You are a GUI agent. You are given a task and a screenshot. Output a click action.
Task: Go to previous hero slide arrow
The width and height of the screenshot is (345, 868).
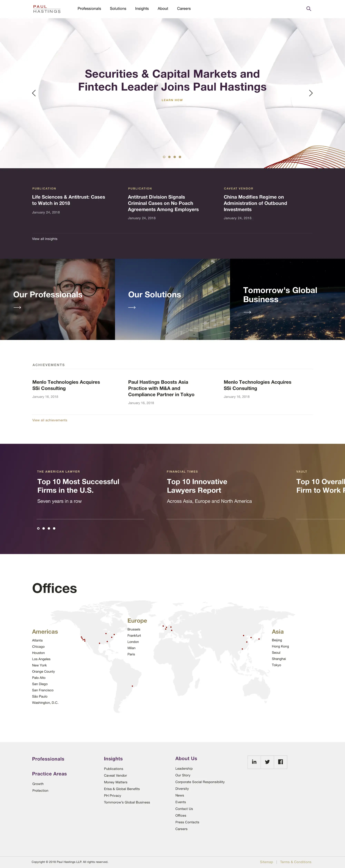(34, 93)
